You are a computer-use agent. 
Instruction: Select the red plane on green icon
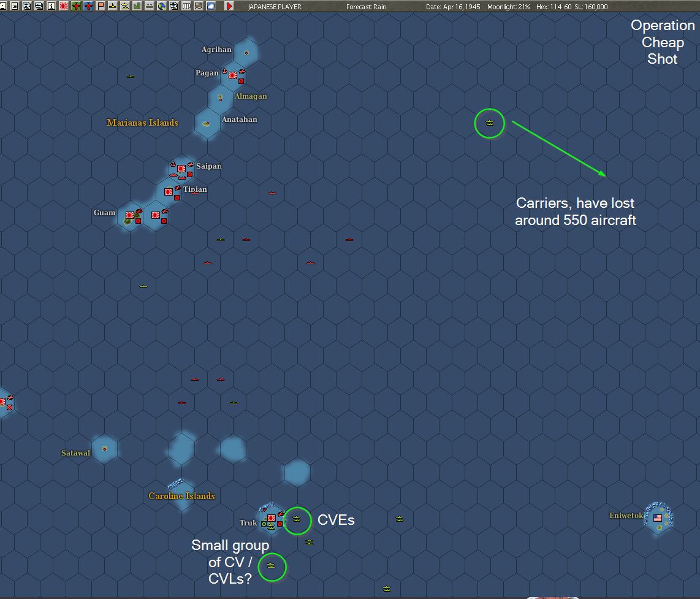77,6
